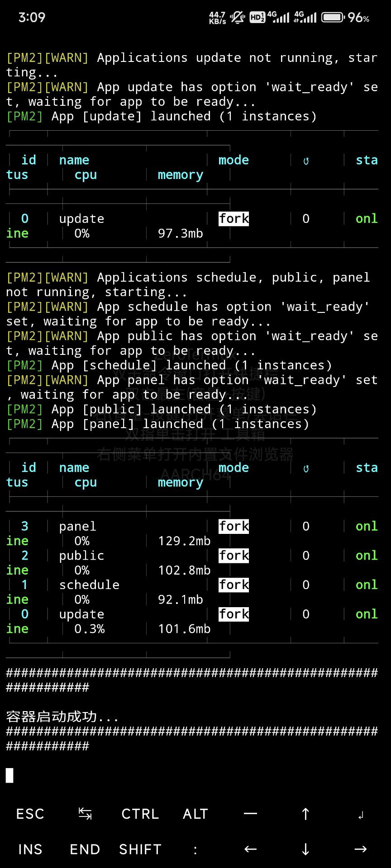
Task: Select the 129.2mb memory value
Action: (184, 541)
